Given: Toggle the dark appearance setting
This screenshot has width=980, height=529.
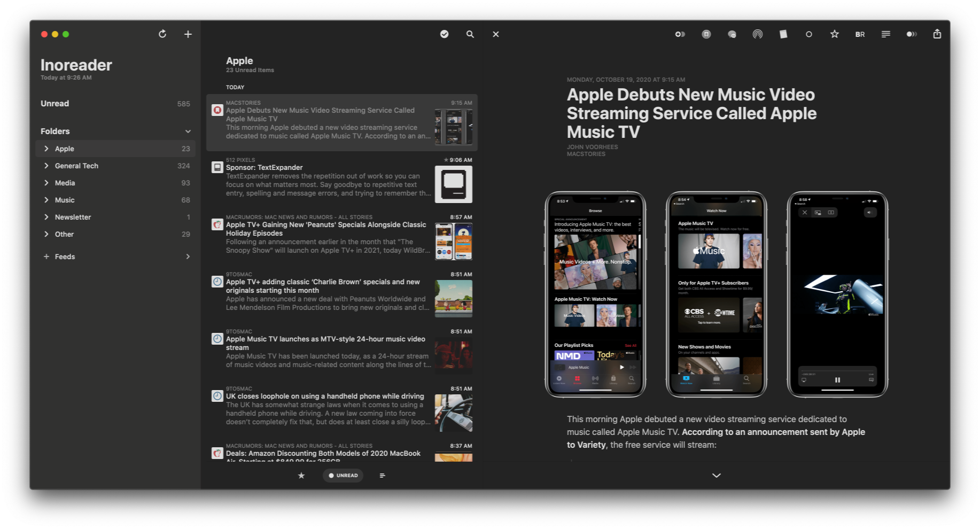Looking at the screenshot, I should [x=680, y=34].
